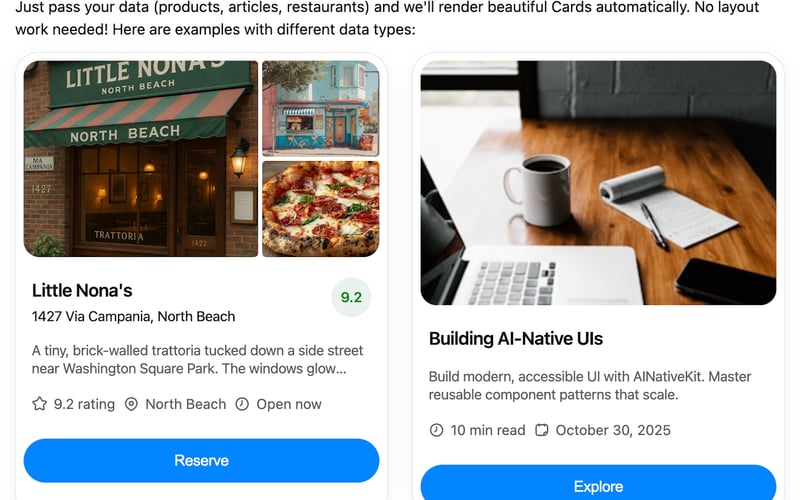Click the Open now status label

[289, 404]
